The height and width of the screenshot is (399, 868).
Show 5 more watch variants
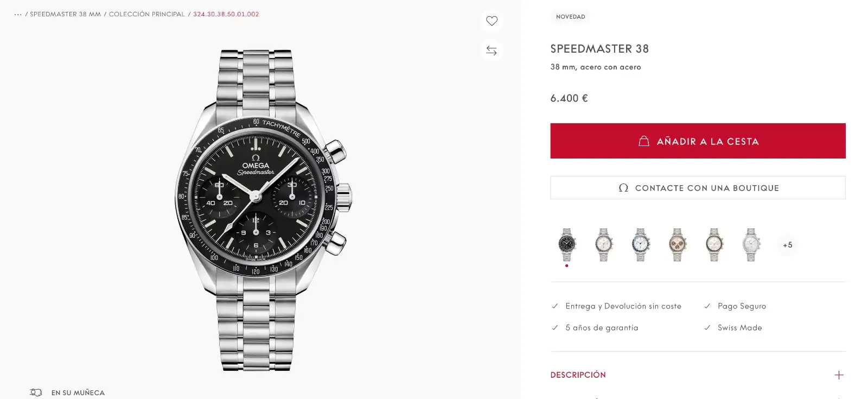[788, 245]
